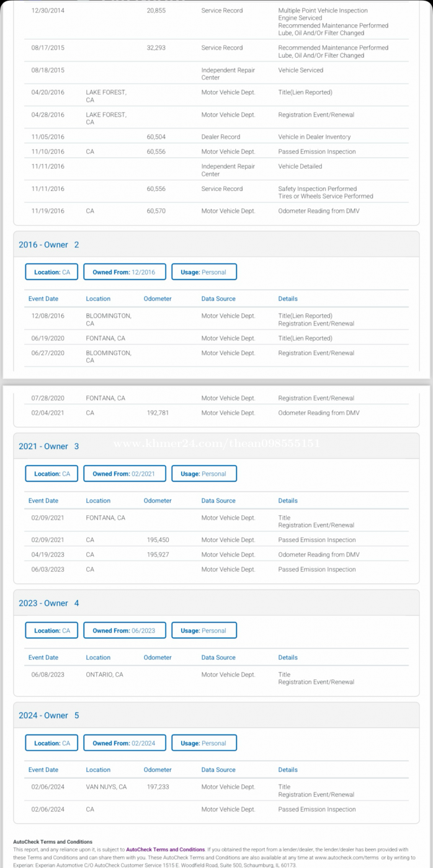Viewport: 433px width, 868px height.
Task: Select the "Owned From: 02/2021" button
Action: (124, 474)
